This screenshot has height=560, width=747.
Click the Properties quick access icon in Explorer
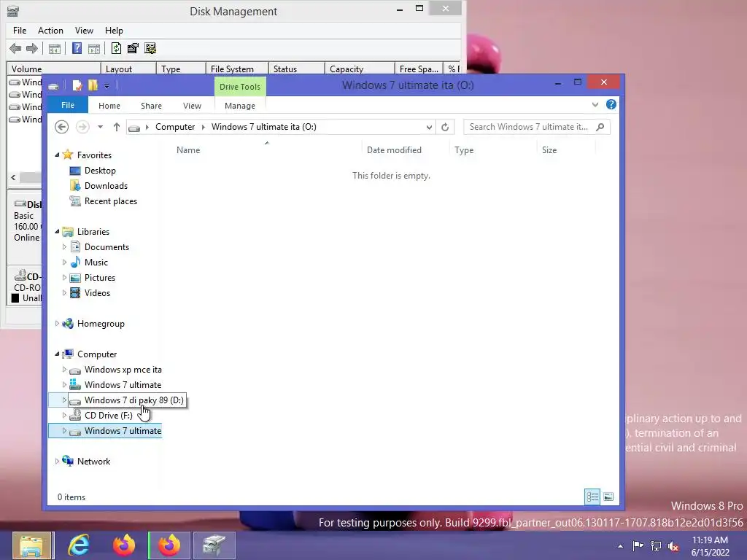click(77, 86)
